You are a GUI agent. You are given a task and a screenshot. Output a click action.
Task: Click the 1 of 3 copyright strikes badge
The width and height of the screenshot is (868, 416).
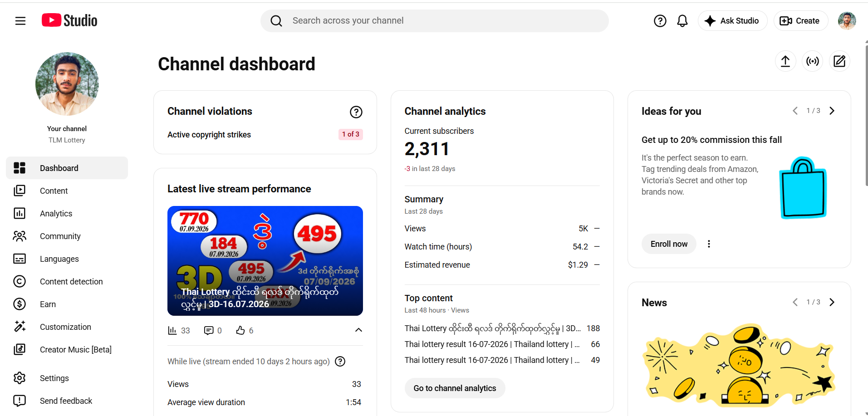(x=351, y=134)
